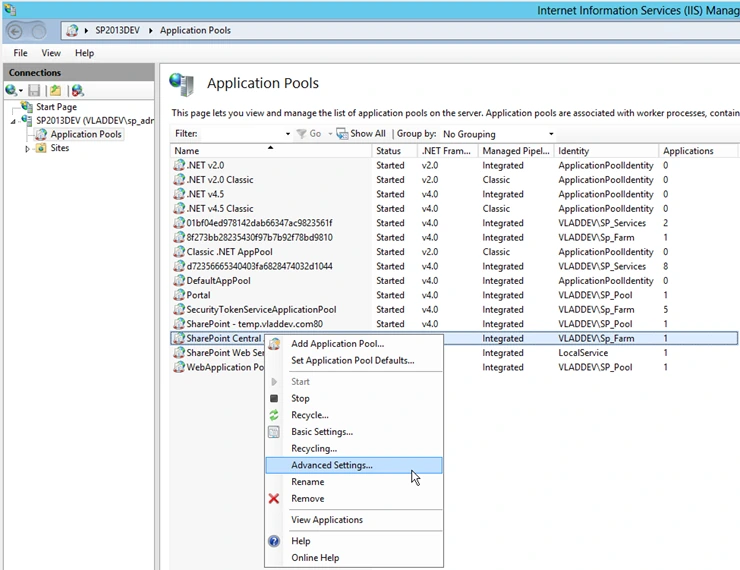Expand the Sites node in Connections tree
The width and height of the screenshot is (740, 570).
click(x=27, y=149)
